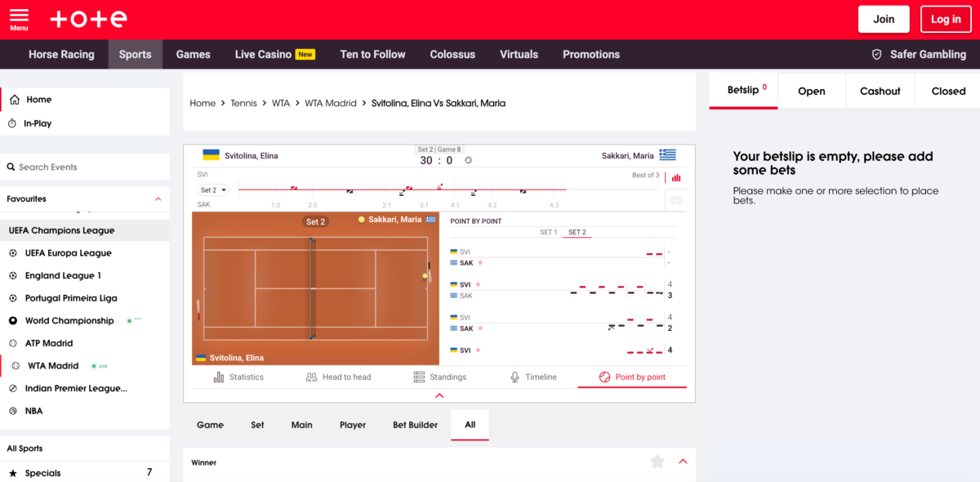
Task: Open Live Casino menu
Action: (x=275, y=55)
